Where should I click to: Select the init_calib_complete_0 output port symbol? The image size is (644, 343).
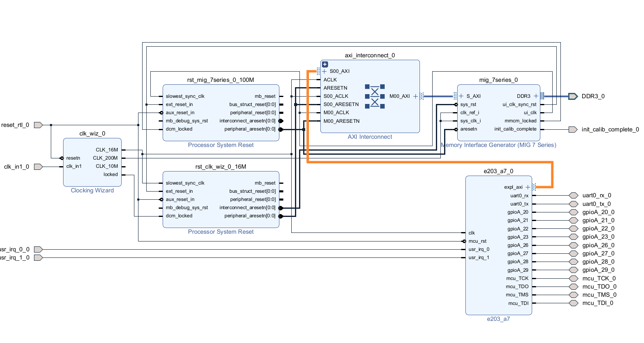coord(573,129)
